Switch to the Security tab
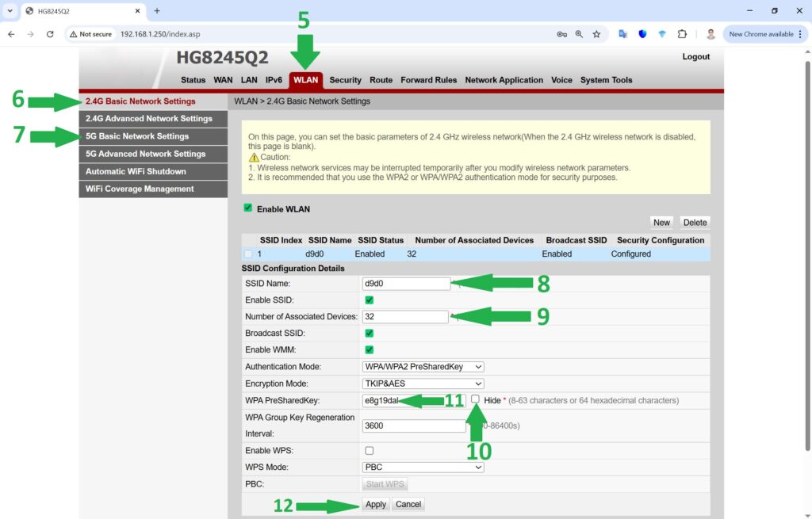The image size is (812, 519). 345,80
